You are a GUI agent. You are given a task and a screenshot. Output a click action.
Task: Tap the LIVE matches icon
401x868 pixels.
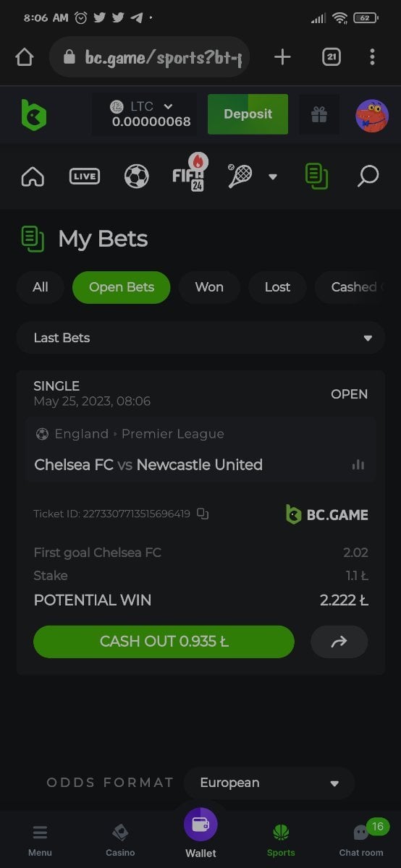pyautogui.click(x=85, y=176)
